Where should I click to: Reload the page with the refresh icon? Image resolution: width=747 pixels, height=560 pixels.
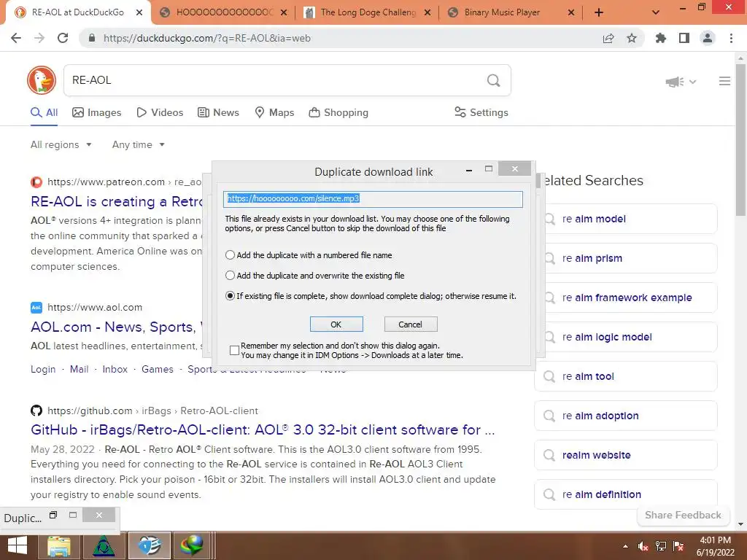click(x=63, y=38)
